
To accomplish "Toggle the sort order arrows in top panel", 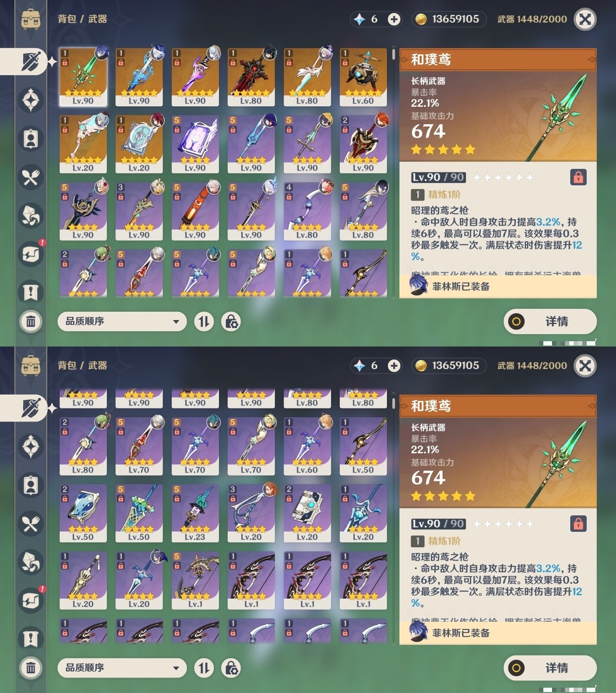I will pos(204,321).
